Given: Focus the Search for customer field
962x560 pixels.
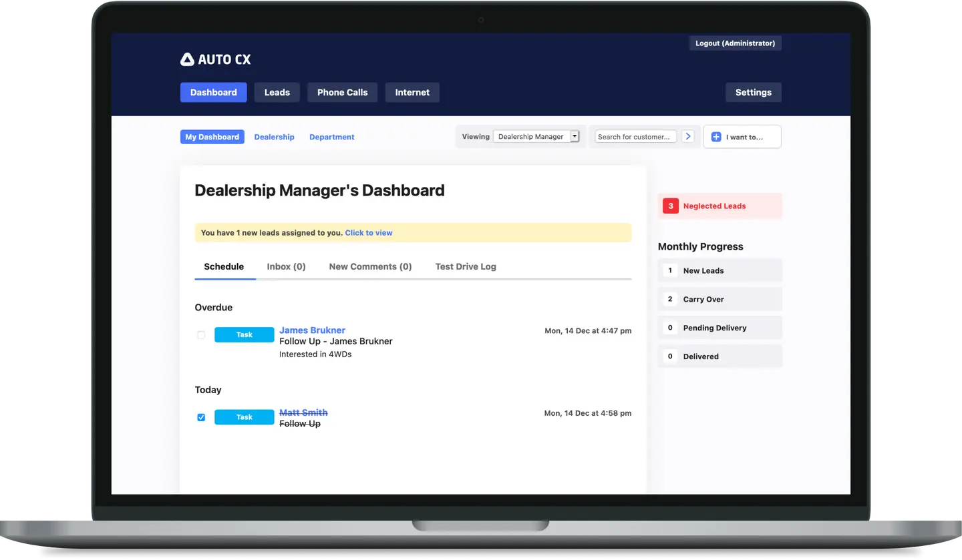Looking at the screenshot, I should click(x=635, y=137).
